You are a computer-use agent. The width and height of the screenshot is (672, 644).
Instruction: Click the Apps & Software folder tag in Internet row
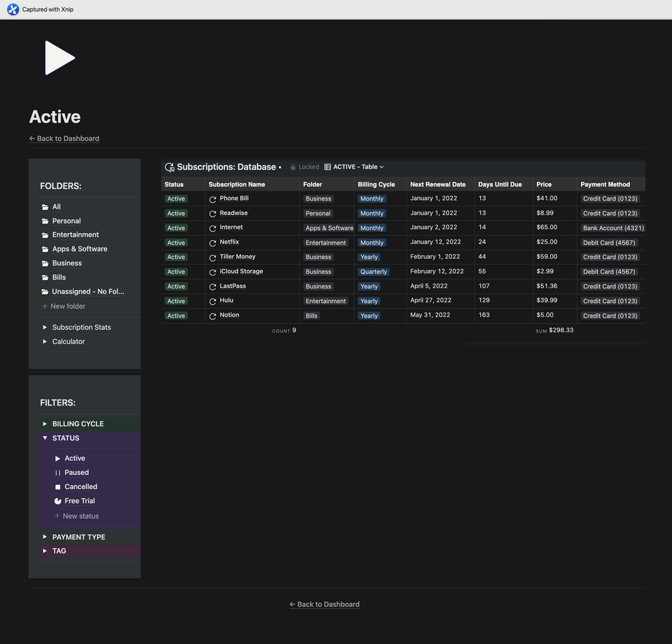[329, 228]
